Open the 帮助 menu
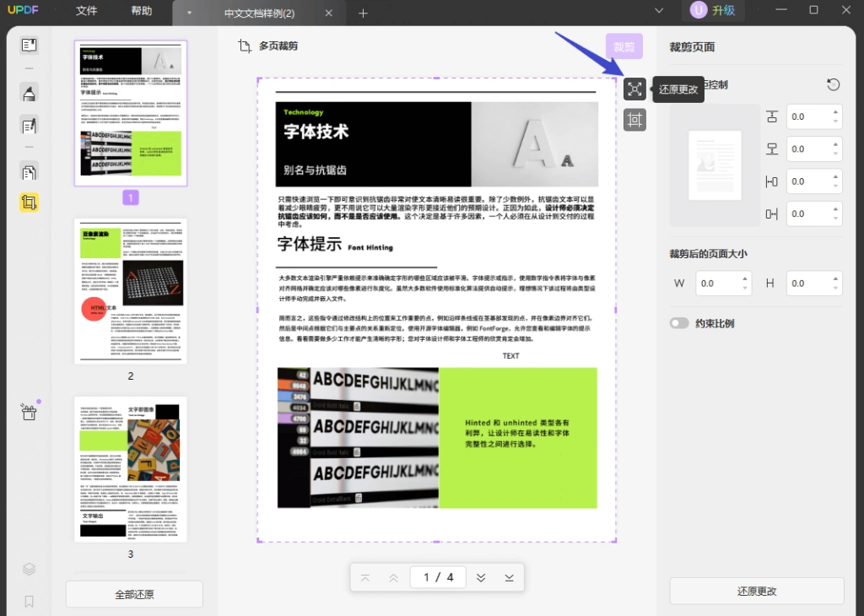The height and width of the screenshot is (616, 864). pyautogui.click(x=142, y=10)
